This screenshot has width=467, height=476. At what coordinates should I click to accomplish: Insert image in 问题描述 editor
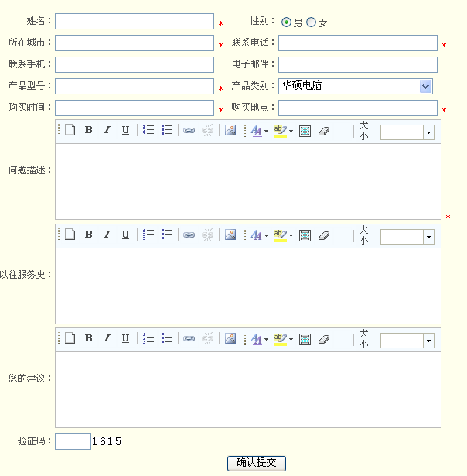(230, 130)
